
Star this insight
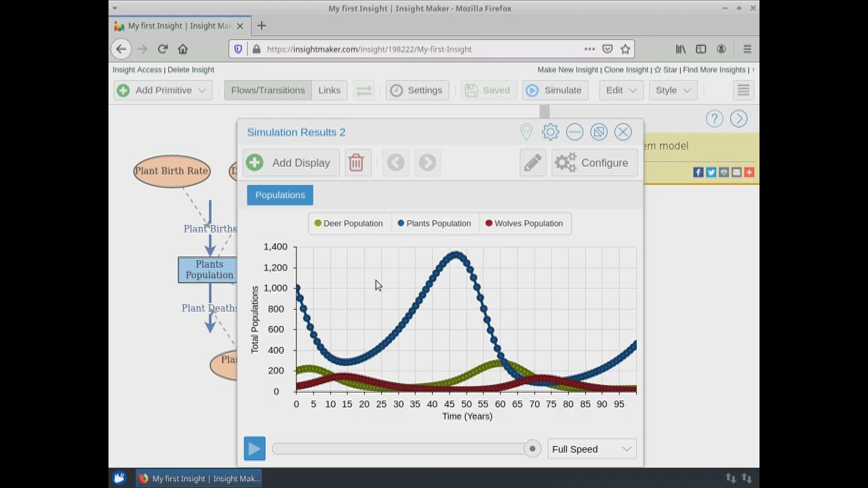665,70
